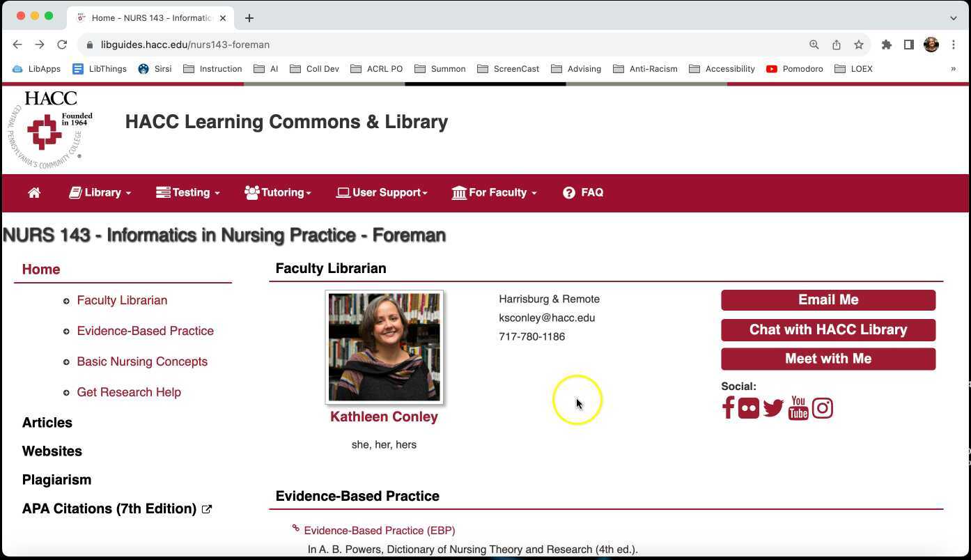Select the Tutoring menu item
Screen dimensions: 971x560
[277, 192]
